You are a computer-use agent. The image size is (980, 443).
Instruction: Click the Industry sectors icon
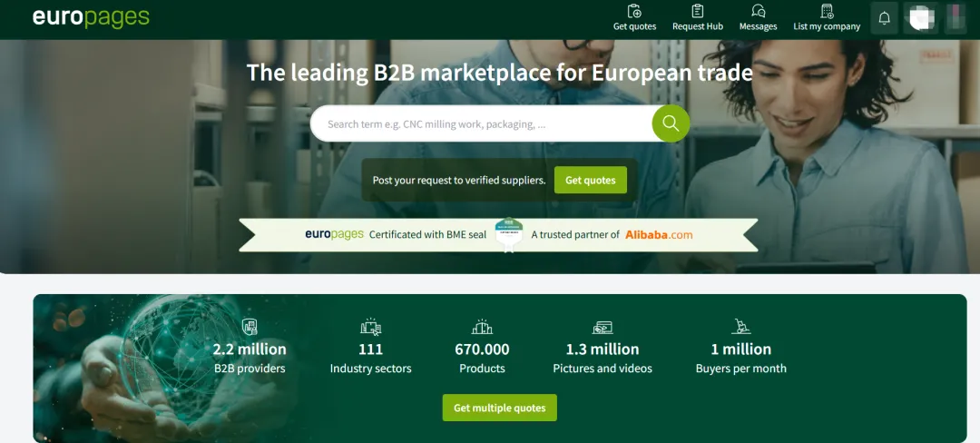click(370, 326)
